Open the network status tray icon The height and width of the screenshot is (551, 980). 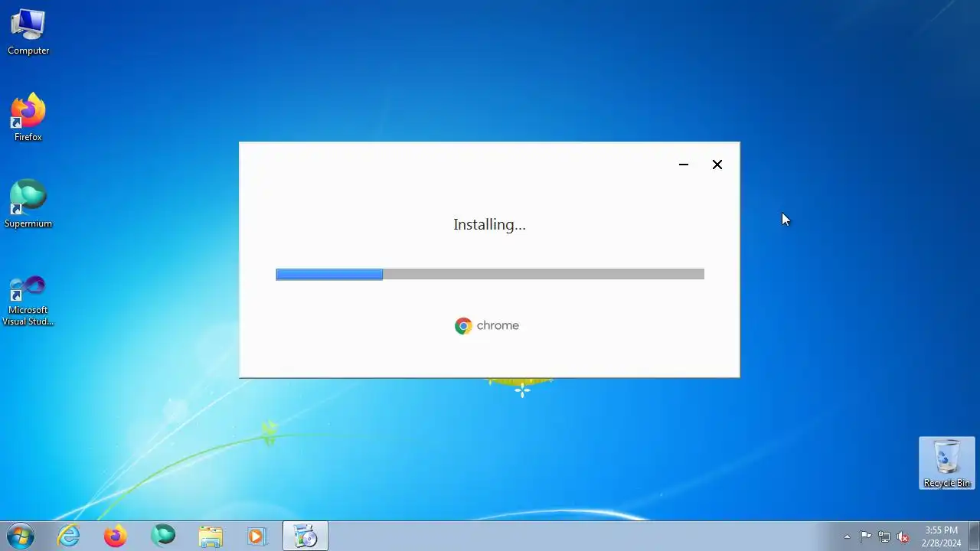[x=884, y=536]
